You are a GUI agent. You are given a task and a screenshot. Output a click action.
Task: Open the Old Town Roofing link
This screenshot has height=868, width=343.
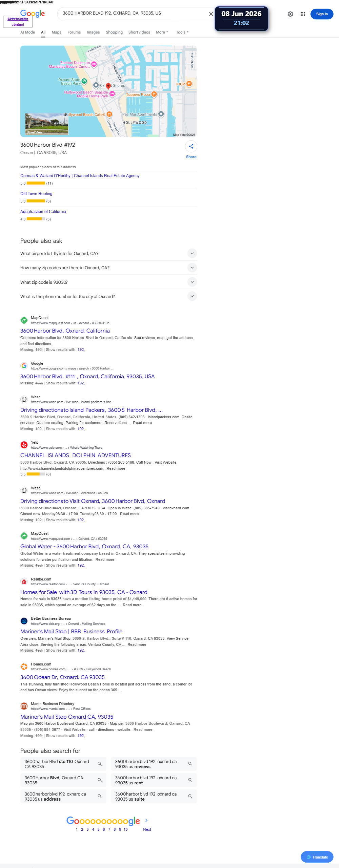36,194
